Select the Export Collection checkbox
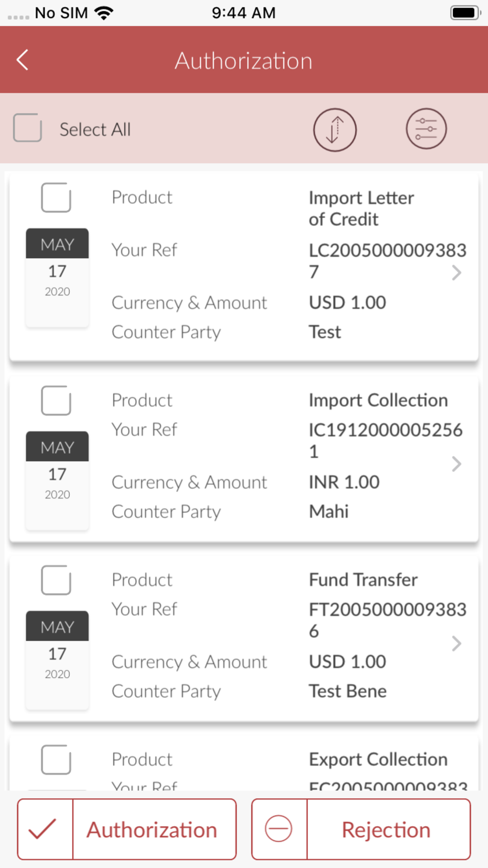The height and width of the screenshot is (868, 488). [x=56, y=759]
